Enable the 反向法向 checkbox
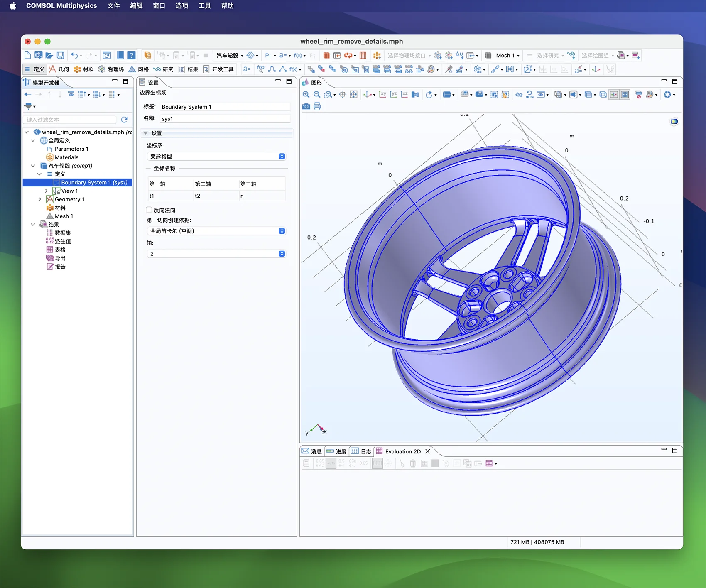Viewport: 706px width, 588px height. (149, 210)
